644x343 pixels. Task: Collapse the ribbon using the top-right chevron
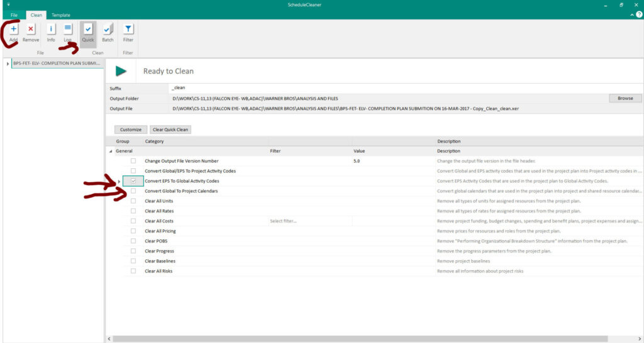tap(631, 15)
